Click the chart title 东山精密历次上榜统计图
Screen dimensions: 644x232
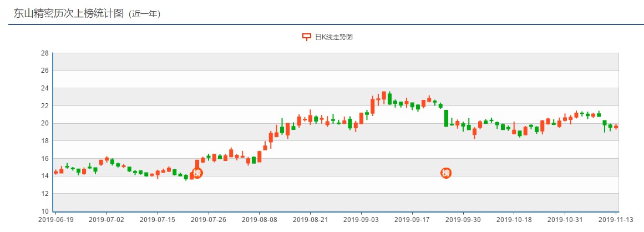coord(69,13)
